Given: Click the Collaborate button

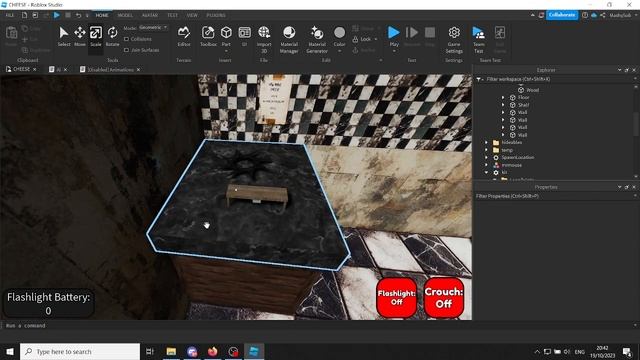Looking at the screenshot, I should [562, 15].
